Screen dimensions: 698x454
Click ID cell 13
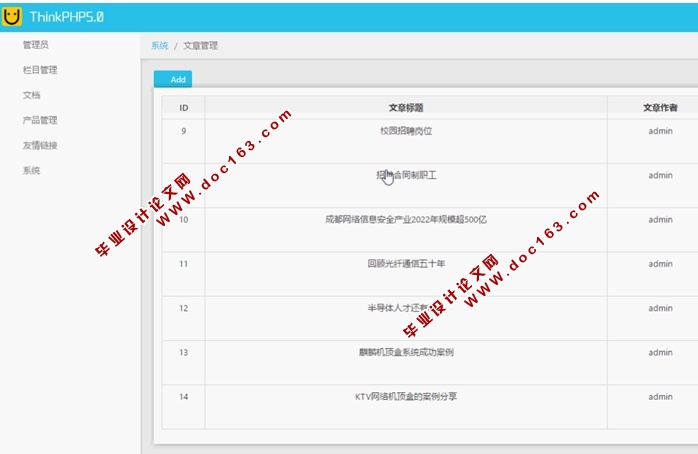183,352
